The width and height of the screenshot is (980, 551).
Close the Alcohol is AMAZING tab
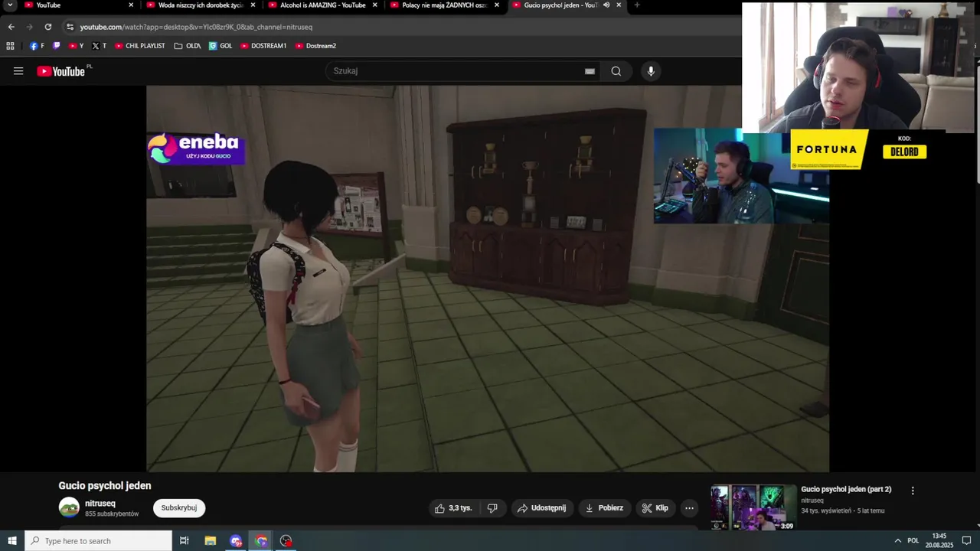374,5
